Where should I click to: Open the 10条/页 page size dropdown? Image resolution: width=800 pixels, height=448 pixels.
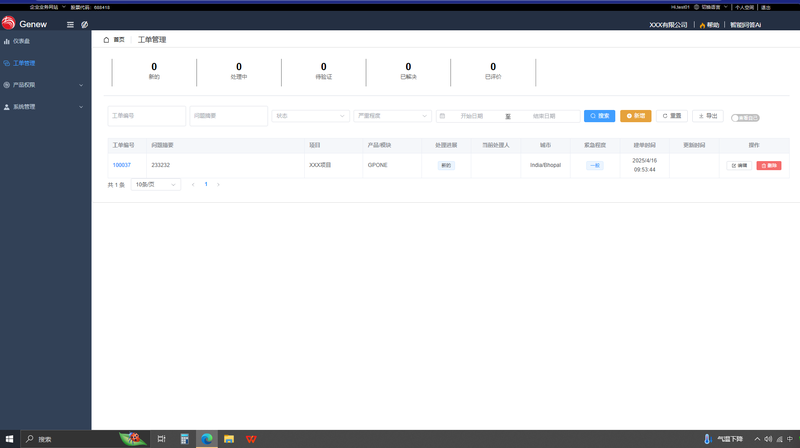tap(156, 185)
